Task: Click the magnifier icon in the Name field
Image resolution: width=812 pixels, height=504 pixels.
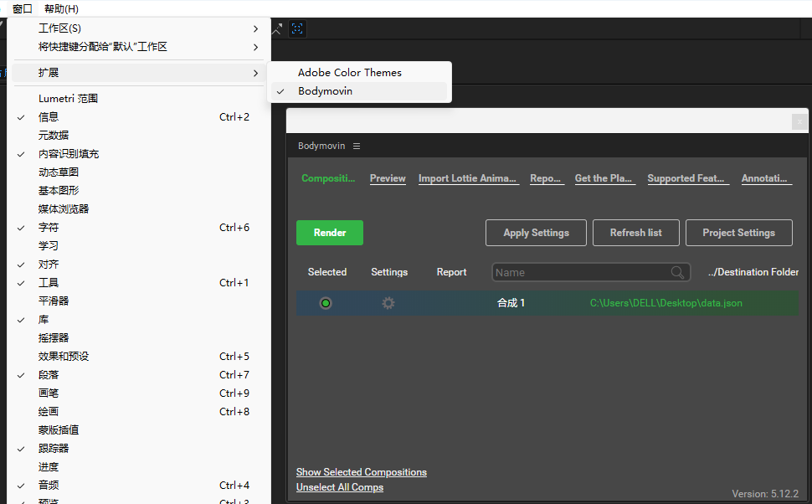Action: coord(677,272)
